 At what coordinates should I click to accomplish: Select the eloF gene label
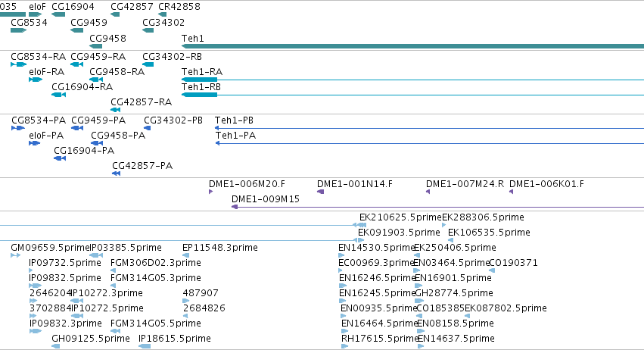click(37, 7)
